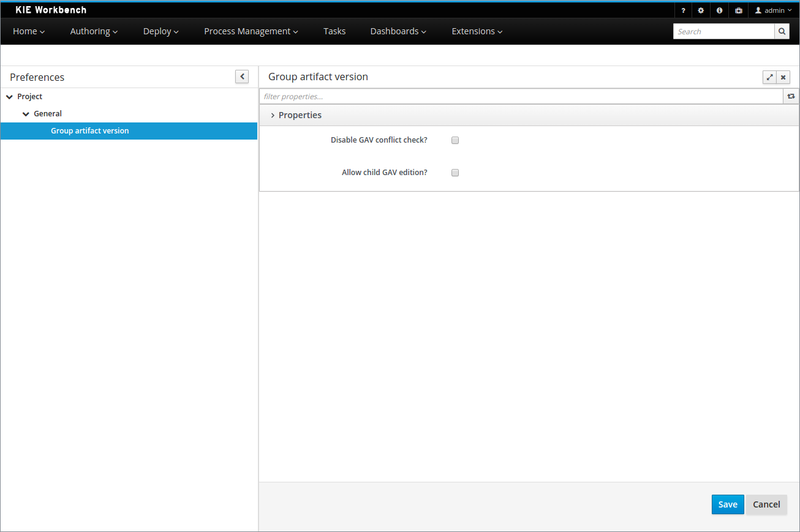This screenshot has height=532, width=800.
Task: Open settings via the gear icon
Action: click(701, 10)
